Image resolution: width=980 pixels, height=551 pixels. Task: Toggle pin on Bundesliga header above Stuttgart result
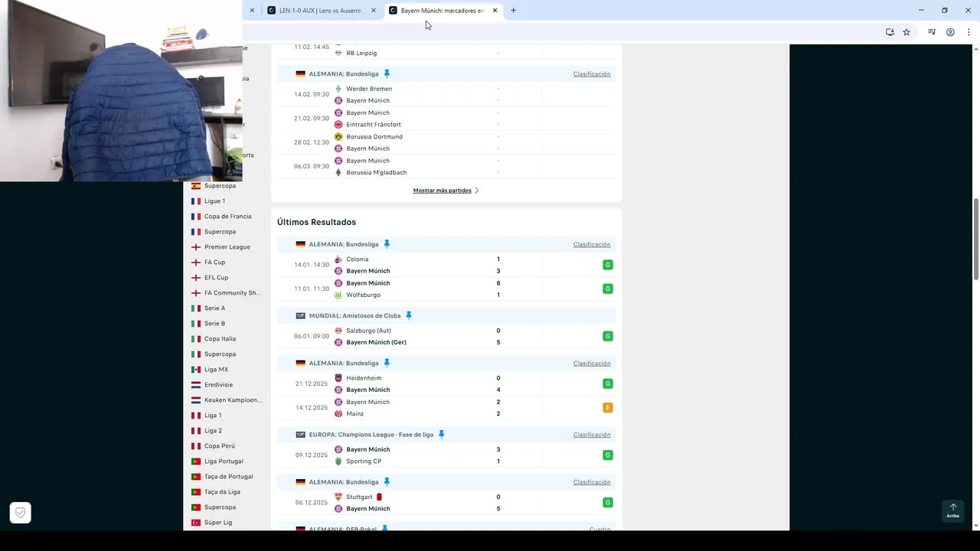coord(387,482)
